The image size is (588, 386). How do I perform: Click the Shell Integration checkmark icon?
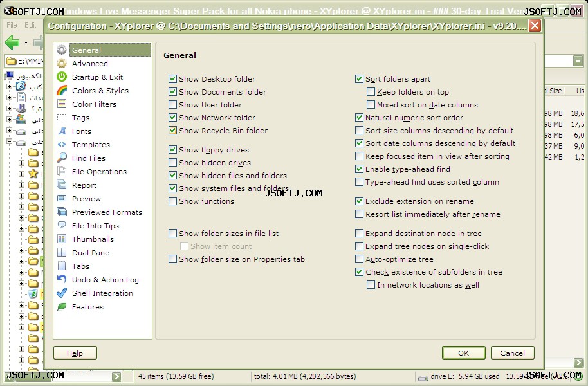coord(62,293)
